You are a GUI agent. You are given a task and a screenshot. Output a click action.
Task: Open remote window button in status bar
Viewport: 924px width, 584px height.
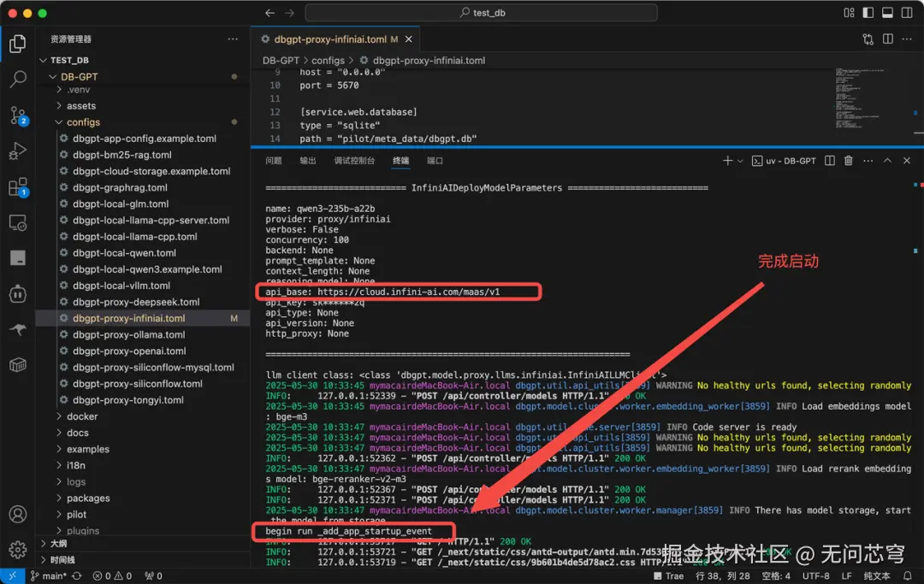click(x=12, y=575)
